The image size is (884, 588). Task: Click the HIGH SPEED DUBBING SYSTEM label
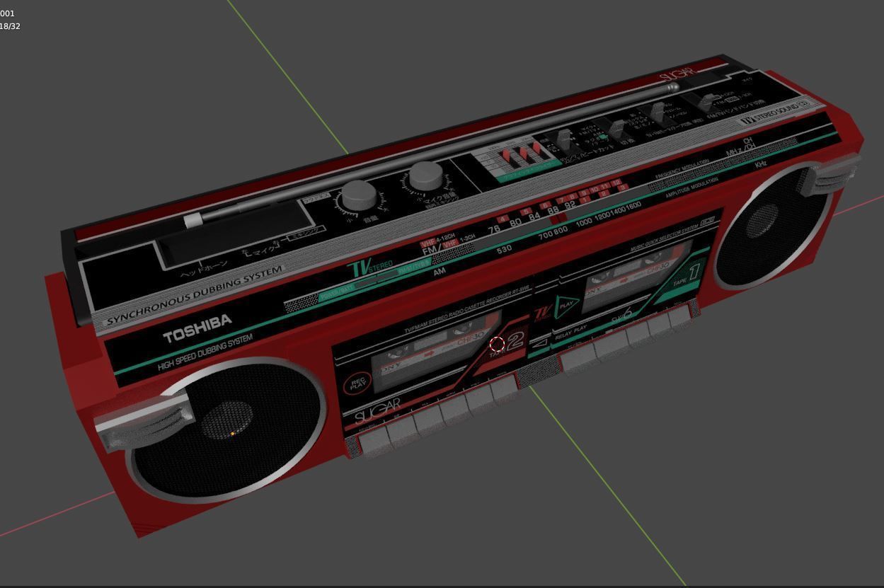(x=205, y=352)
